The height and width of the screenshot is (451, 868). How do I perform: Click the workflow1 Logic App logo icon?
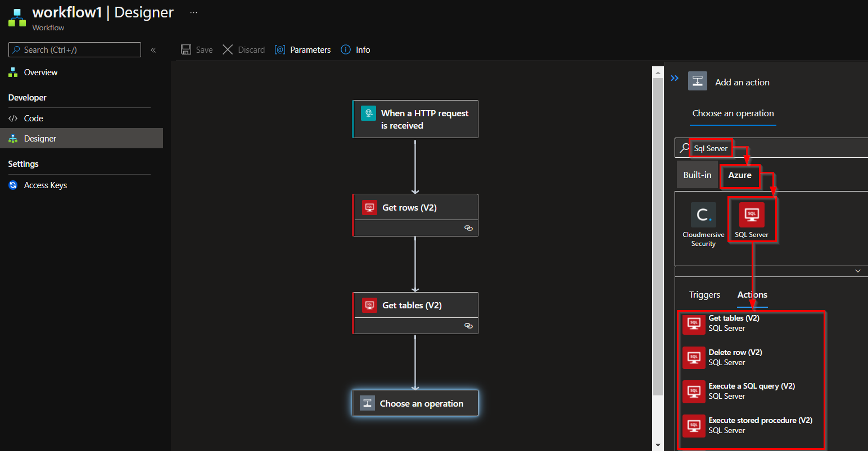(17, 17)
